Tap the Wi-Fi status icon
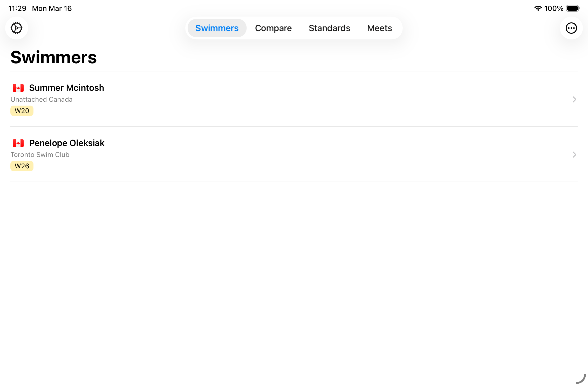 [538, 8]
